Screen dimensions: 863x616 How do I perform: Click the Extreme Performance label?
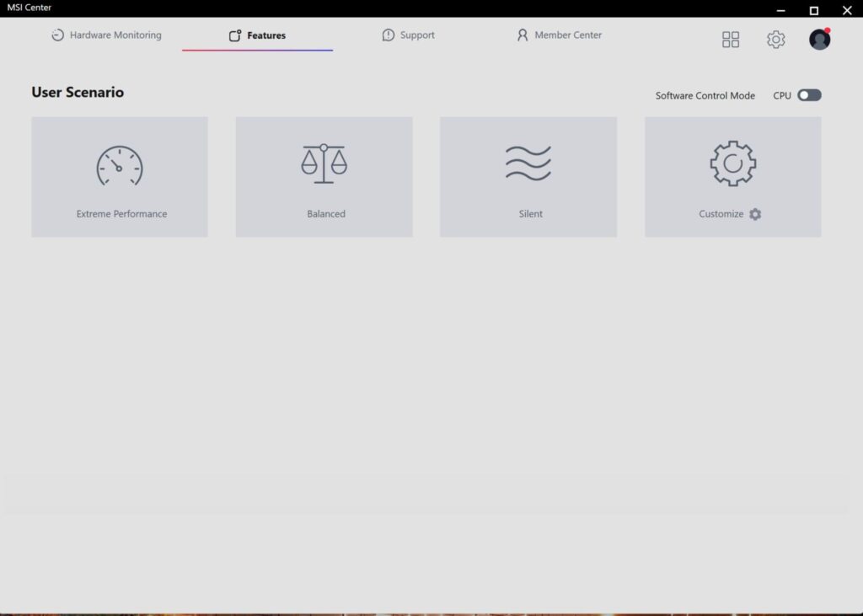point(121,214)
